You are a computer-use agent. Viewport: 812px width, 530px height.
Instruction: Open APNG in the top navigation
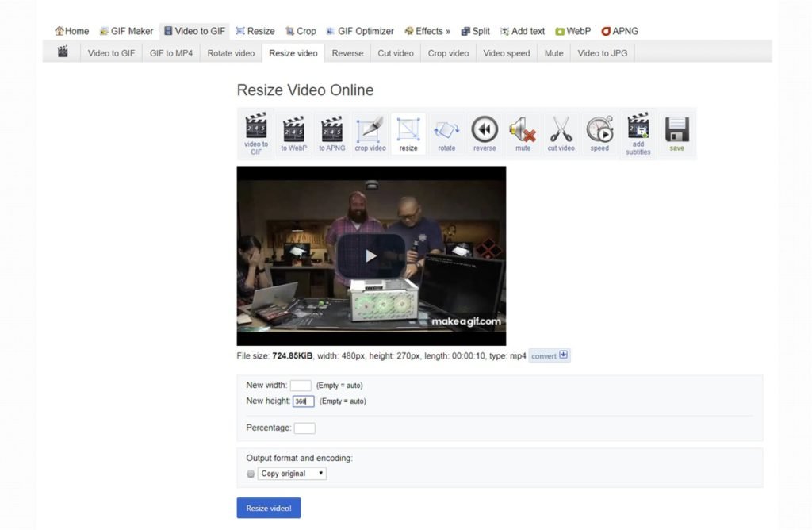click(x=619, y=31)
